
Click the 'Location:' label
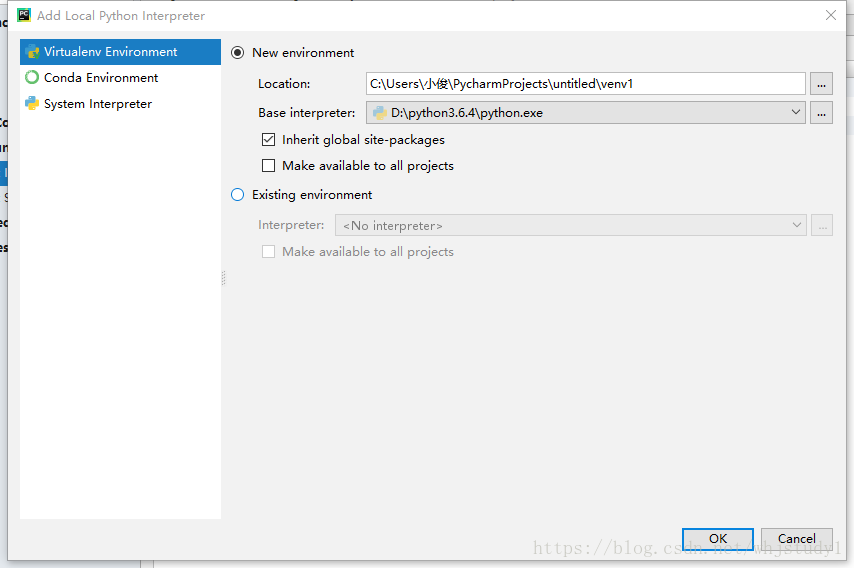pos(284,84)
